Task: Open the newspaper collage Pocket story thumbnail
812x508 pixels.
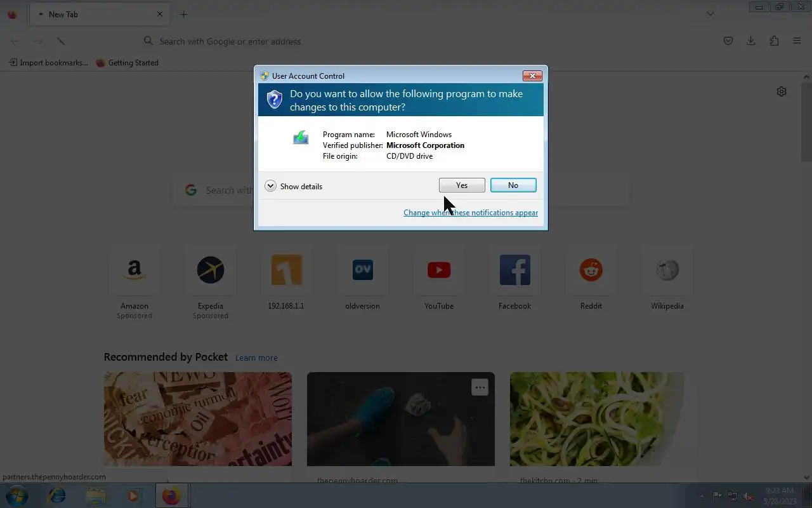Action: pos(198,419)
